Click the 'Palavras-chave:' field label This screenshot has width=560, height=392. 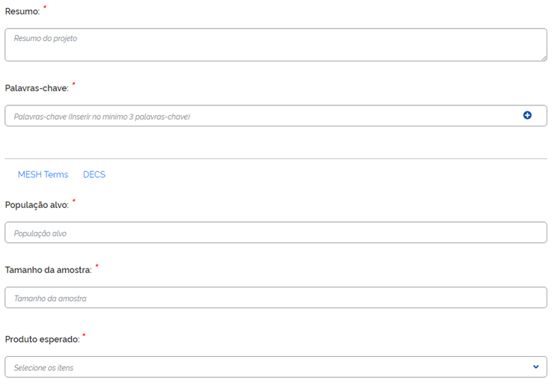coord(37,88)
